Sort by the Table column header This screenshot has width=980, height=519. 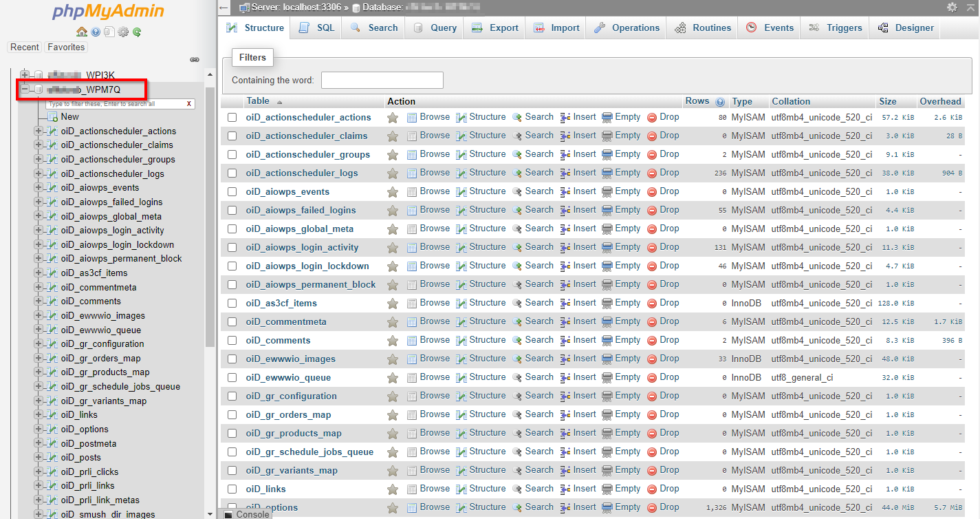(x=259, y=101)
